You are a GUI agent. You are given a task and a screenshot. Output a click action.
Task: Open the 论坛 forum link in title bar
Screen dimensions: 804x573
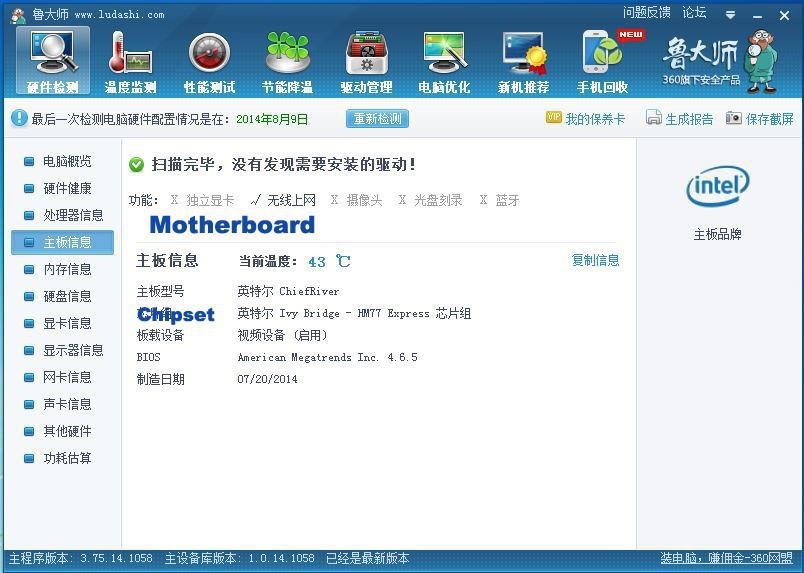(x=694, y=13)
